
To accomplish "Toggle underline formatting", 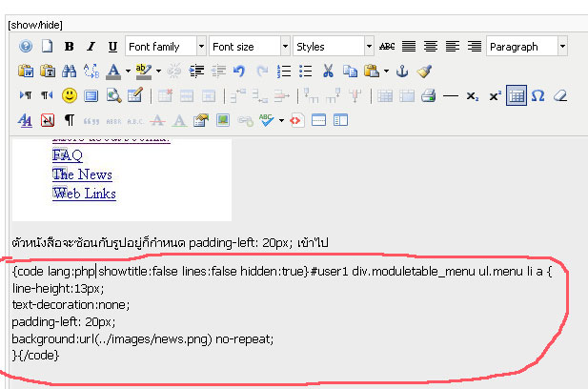I will click(112, 46).
